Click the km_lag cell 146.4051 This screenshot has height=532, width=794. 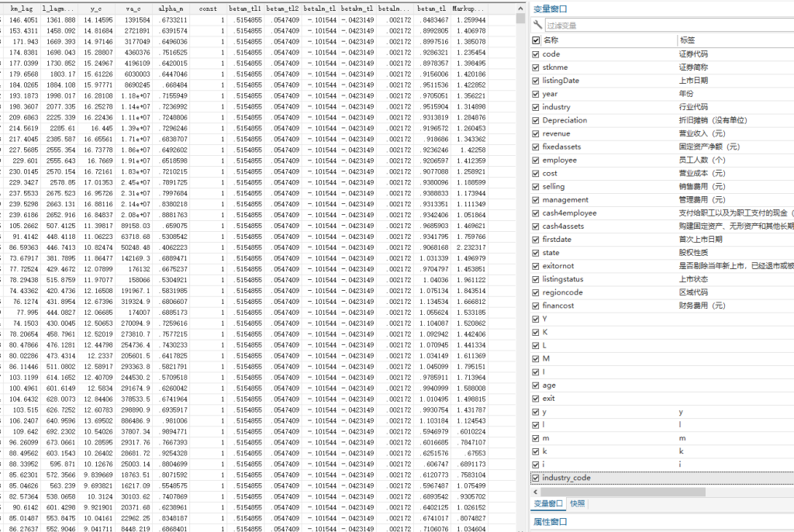coord(23,19)
